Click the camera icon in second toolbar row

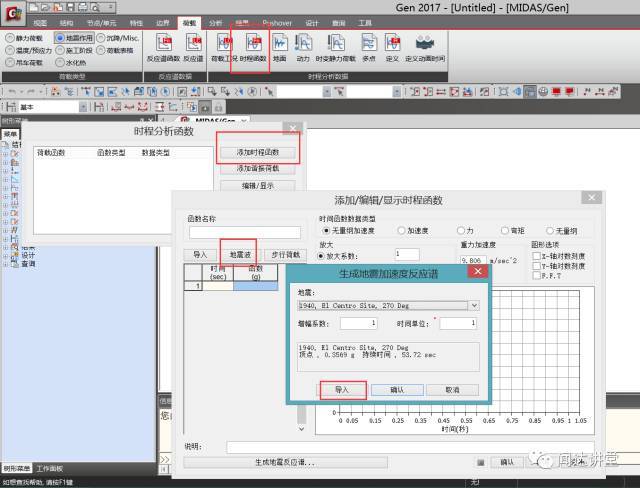click(x=205, y=107)
